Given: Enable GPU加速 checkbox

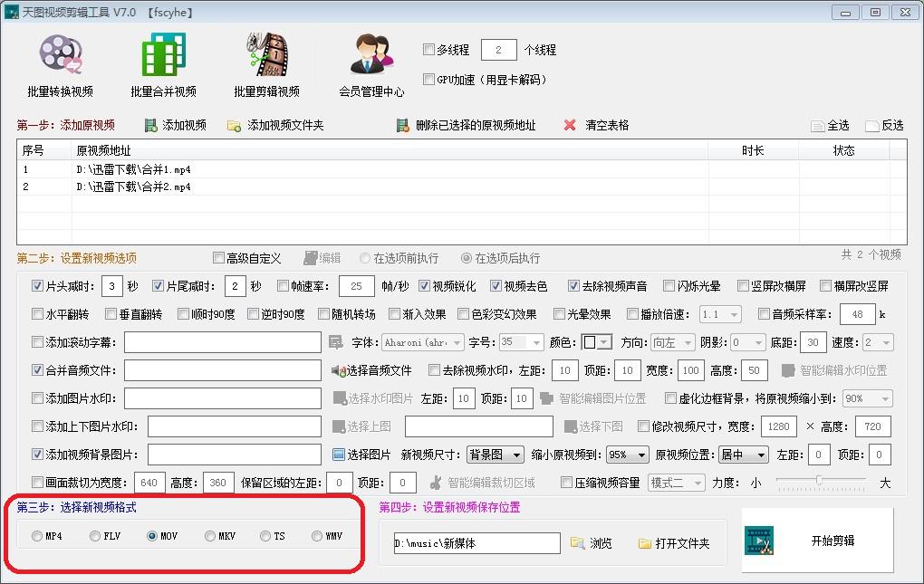Looking at the screenshot, I should 429,79.
